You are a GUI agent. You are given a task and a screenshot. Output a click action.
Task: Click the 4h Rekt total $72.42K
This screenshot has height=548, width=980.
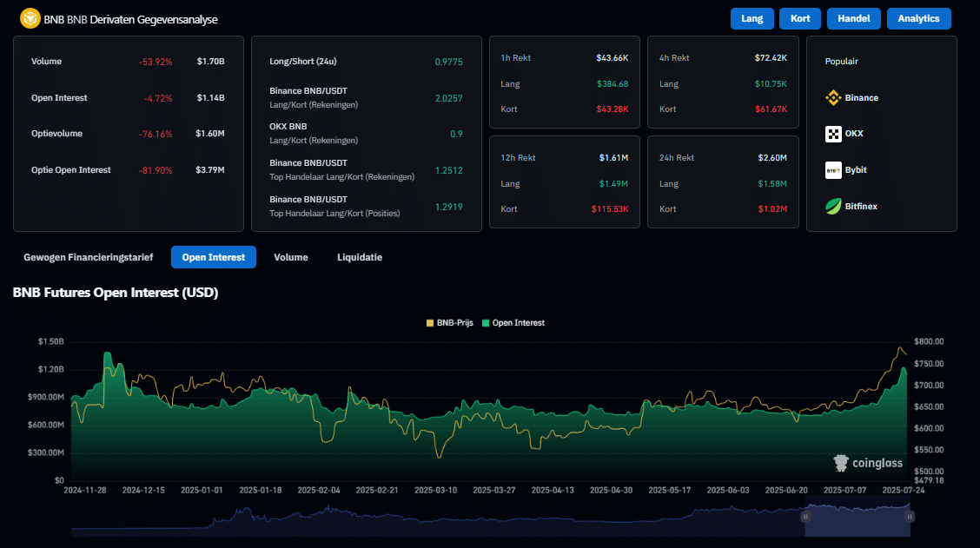771,57
